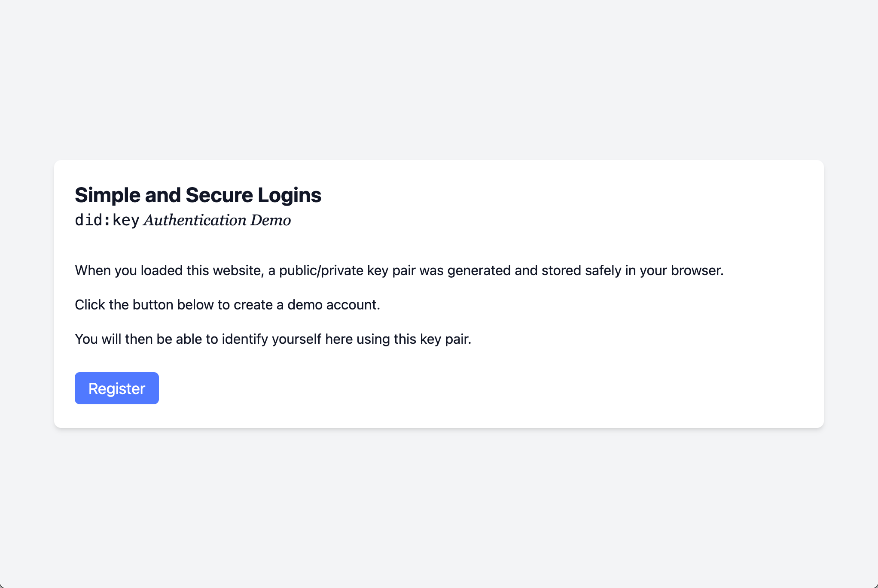Click the sentence "Click the button below to create a demo account."
This screenshot has height=588, width=878.
coord(227,304)
